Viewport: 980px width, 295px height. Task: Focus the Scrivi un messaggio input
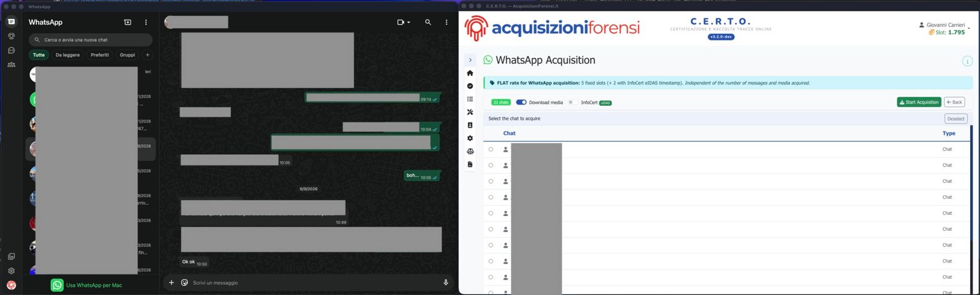[315, 283]
